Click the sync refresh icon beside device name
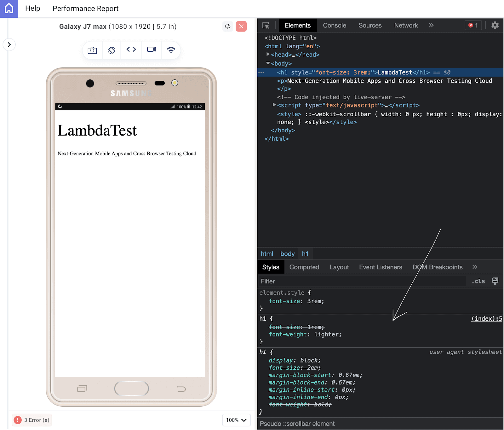Image resolution: width=504 pixels, height=430 pixels. pyautogui.click(x=228, y=26)
